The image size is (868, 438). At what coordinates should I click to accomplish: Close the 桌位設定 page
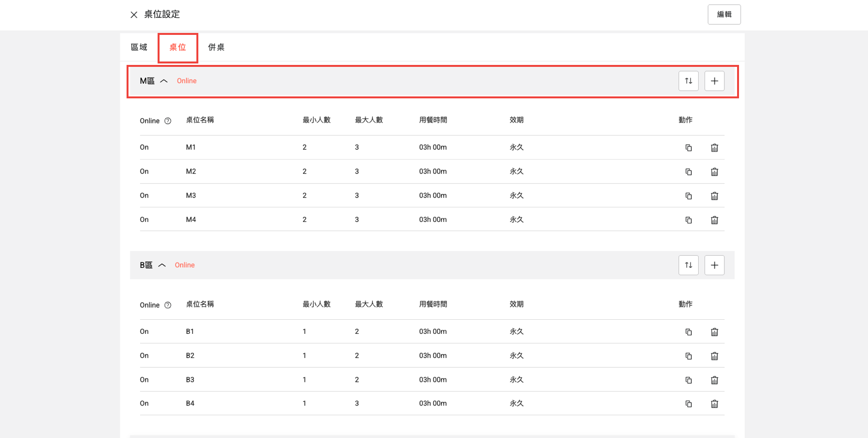point(134,15)
